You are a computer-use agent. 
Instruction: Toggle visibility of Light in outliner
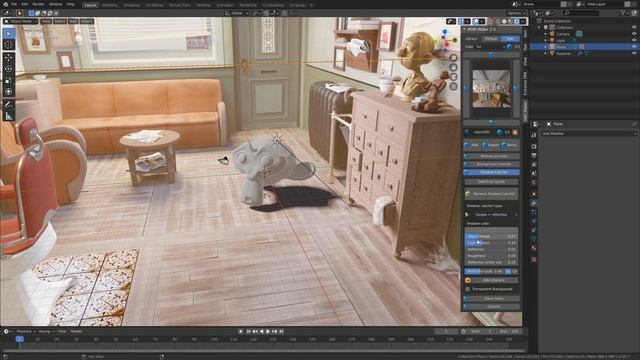(634, 40)
